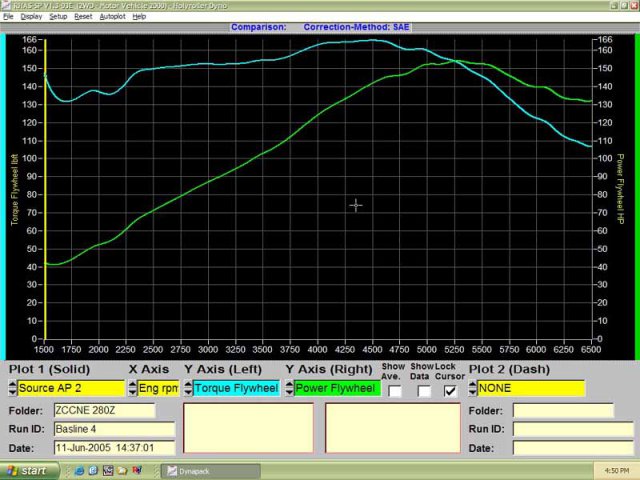Click the Windows Start button
This screenshot has height=480, width=640.
coord(27,470)
